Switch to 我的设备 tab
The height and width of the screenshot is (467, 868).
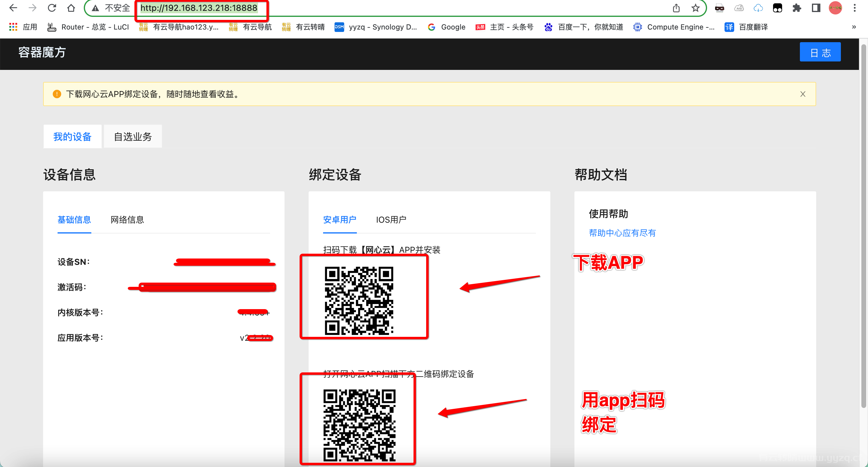click(72, 136)
